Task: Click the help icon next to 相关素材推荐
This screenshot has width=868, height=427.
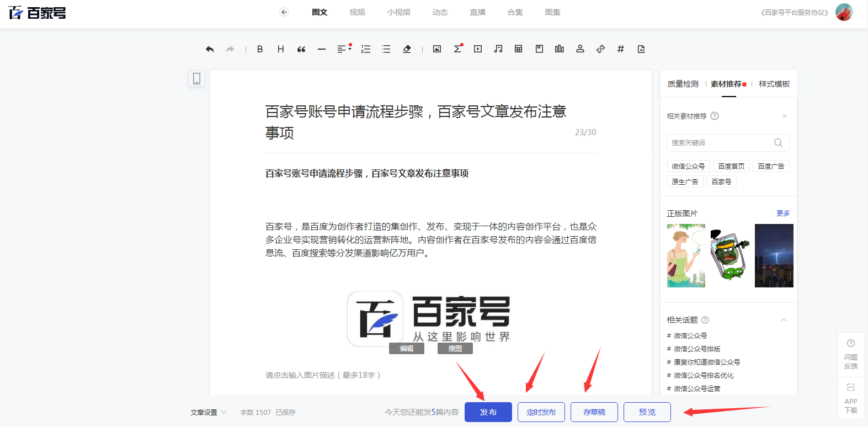Action: pos(715,116)
